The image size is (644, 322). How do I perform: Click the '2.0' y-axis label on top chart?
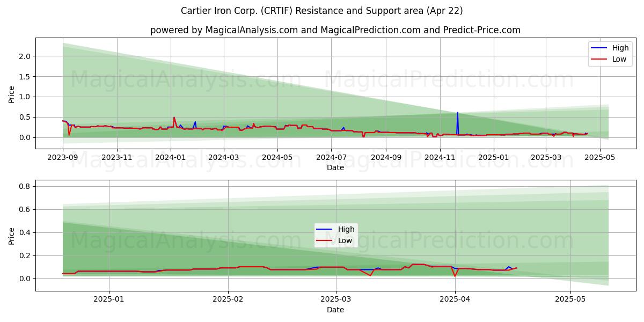click(x=25, y=56)
